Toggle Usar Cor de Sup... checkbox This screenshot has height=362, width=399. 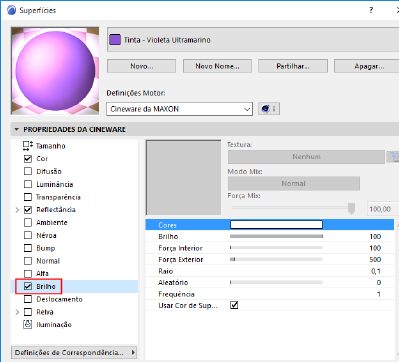click(x=234, y=305)
